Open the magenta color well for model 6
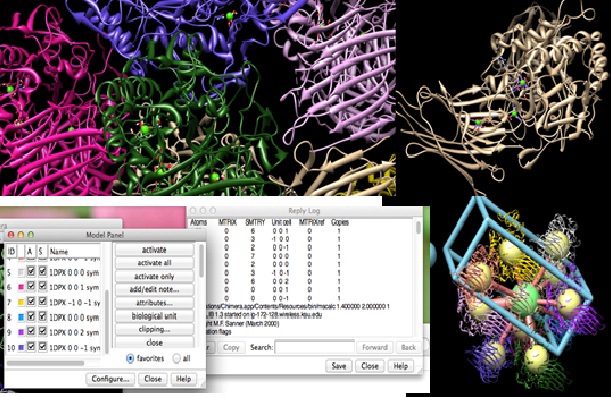611x397 pixels. pos(21,287)
